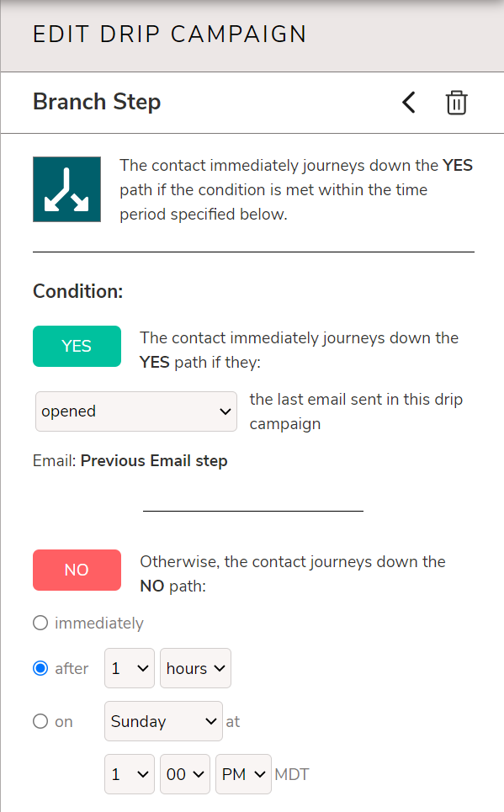
Task: Open the 00 minutes dropdown
Action: point(185,773)
